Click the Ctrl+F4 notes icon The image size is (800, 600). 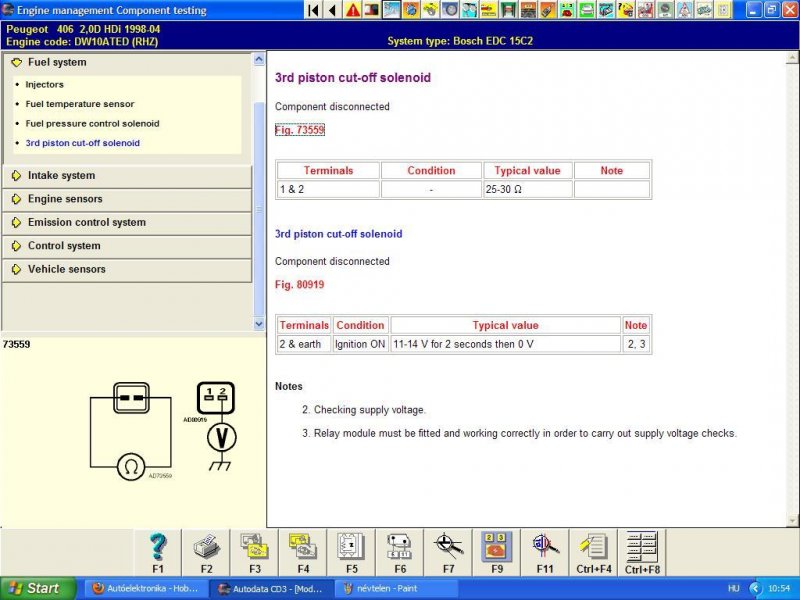click(594, 553)
